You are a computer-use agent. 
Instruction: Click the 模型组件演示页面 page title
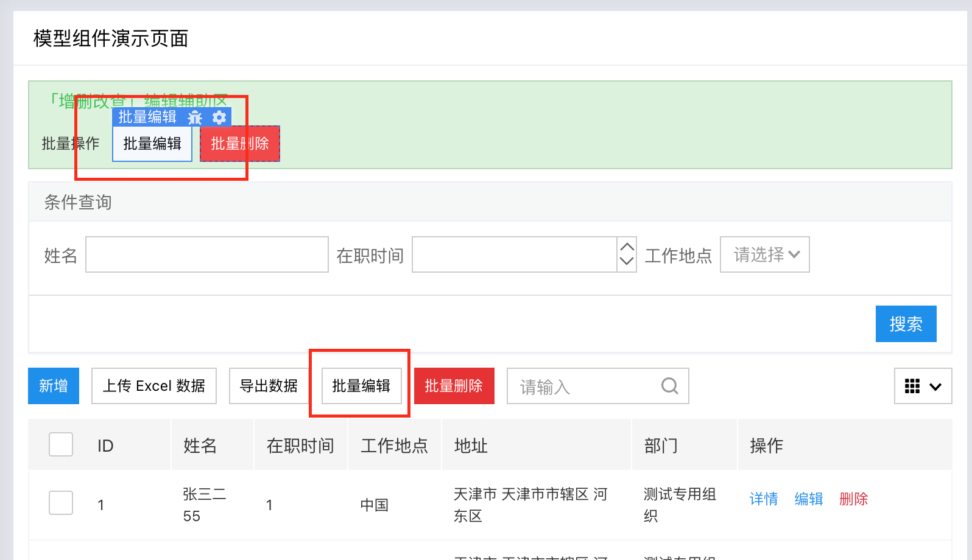coord(111,38)
